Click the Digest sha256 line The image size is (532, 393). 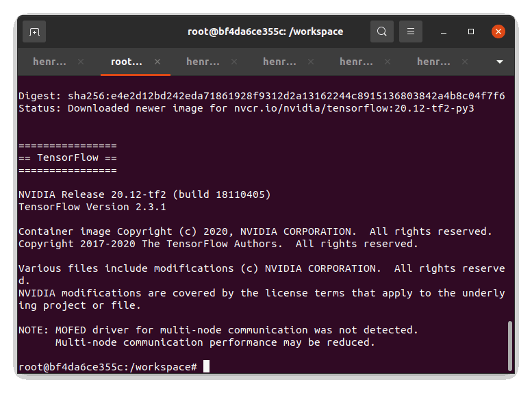(262, 96)
